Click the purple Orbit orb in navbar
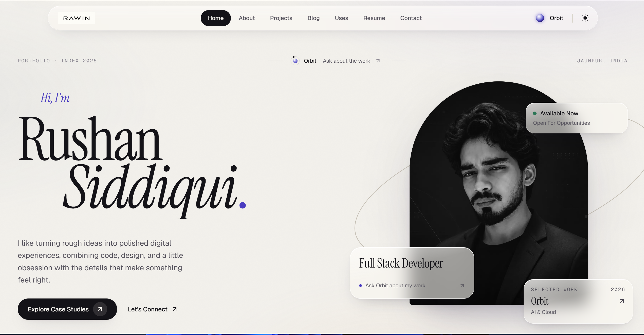The image size is (644, 335). [540, 18]
